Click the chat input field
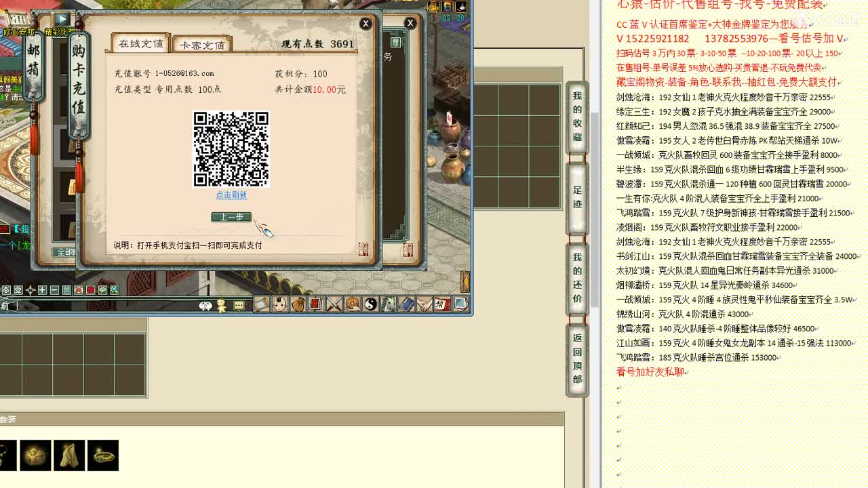The image size is (868, 488). pos(108,306)
